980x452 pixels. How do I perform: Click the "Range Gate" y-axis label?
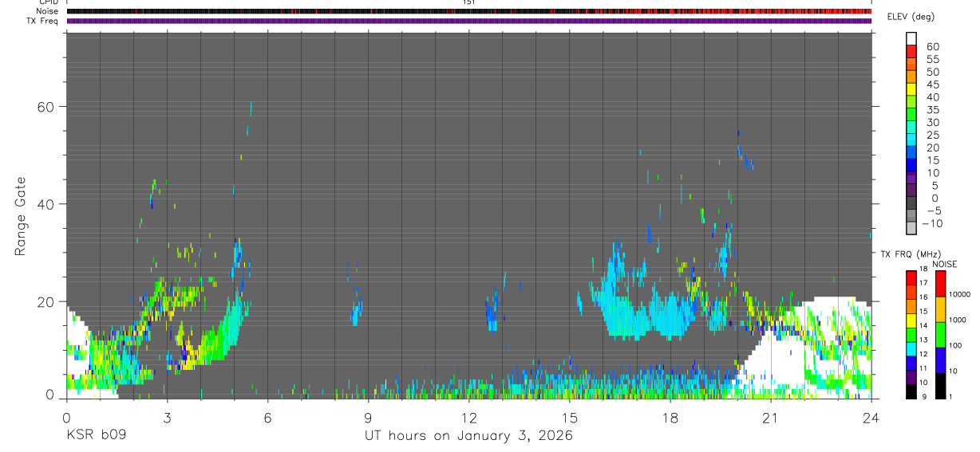[21, 217]
